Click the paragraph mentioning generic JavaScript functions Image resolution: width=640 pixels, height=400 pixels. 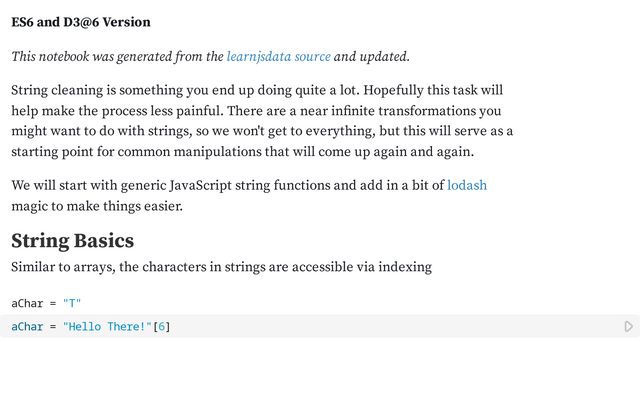[249, 196]
